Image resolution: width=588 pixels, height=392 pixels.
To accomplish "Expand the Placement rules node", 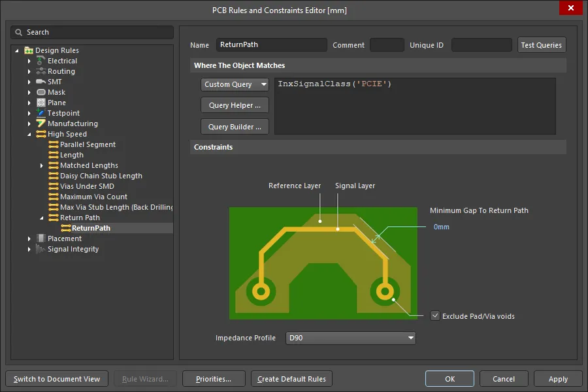I will [x=29, y=238].
